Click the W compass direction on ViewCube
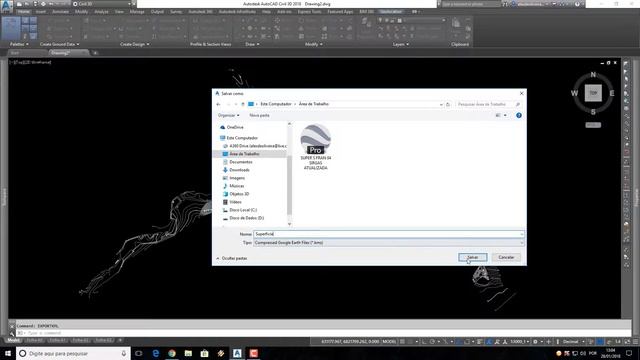This screenshot has width=640, height=360. point(574,93)
